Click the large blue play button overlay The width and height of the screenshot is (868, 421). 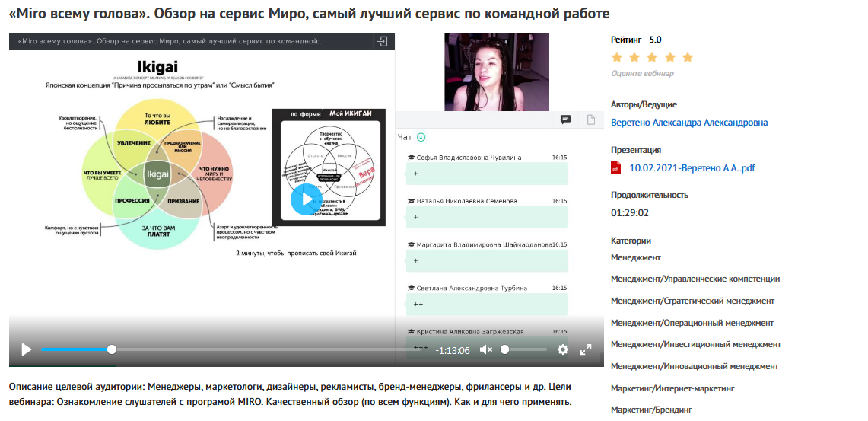click(x=303, y=199)
